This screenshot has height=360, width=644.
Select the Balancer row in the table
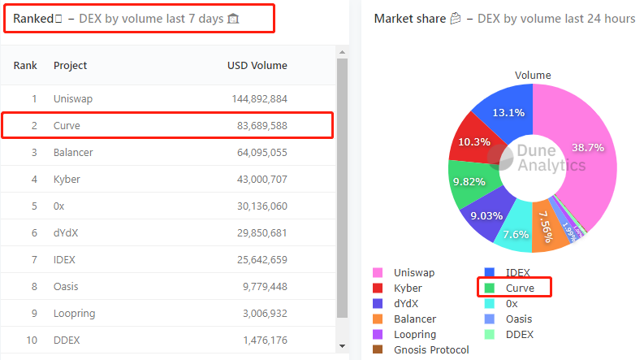coord(168,153)
